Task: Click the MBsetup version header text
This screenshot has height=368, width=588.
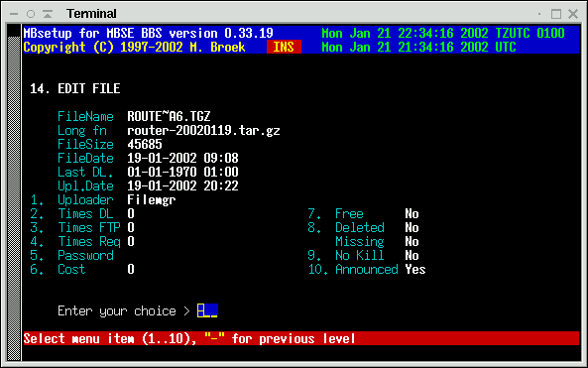Action: [148, 33]
